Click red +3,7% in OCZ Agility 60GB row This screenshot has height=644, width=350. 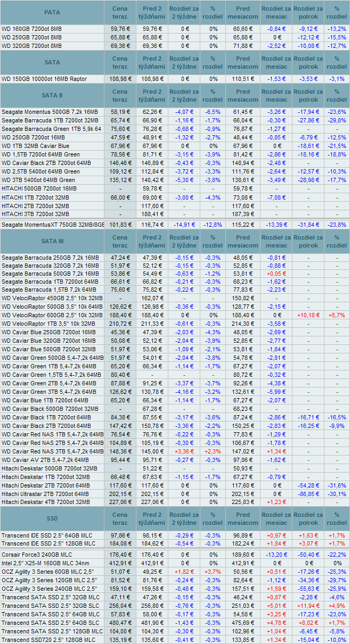213,572
